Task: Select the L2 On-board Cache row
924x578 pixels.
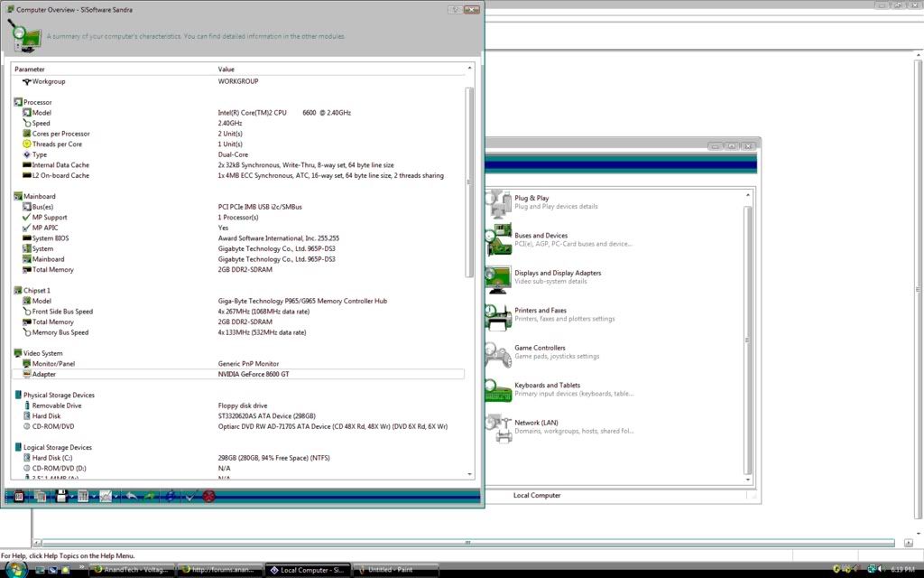Action: [x=238, y=176]
